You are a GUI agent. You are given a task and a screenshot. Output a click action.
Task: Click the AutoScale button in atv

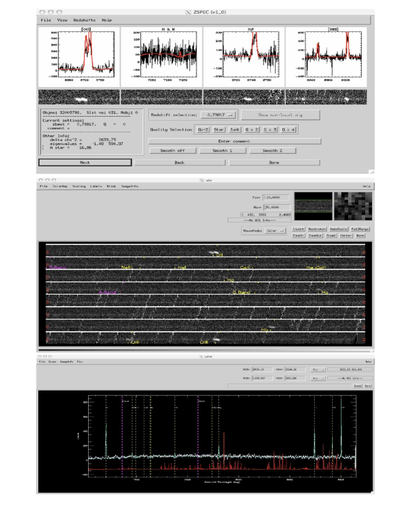point(339,229)
